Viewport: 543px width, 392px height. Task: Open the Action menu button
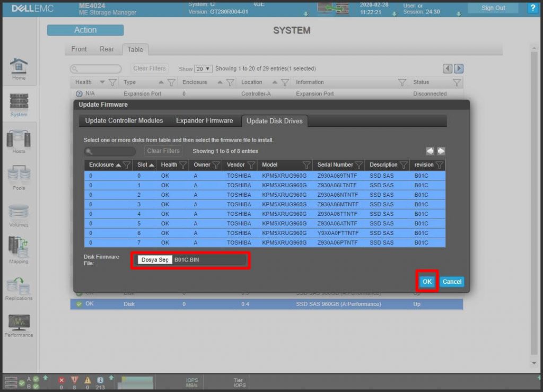click(85, 30)
